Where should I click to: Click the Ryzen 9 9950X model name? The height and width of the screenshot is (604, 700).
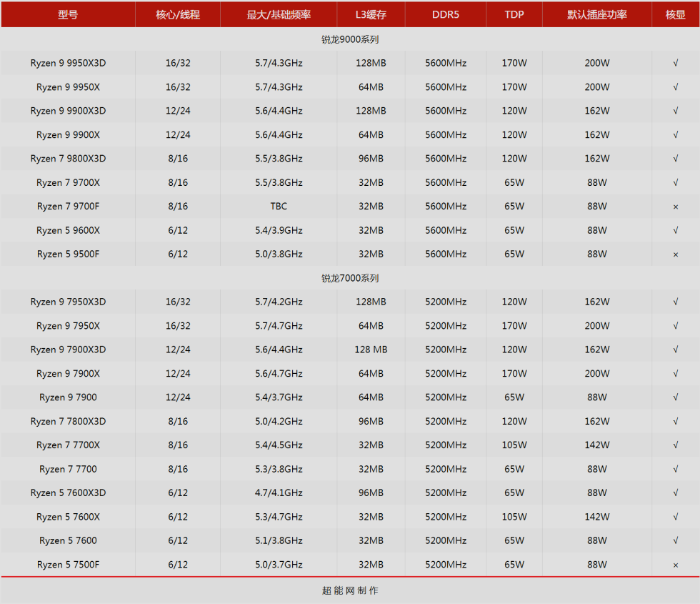click(68, 87)
